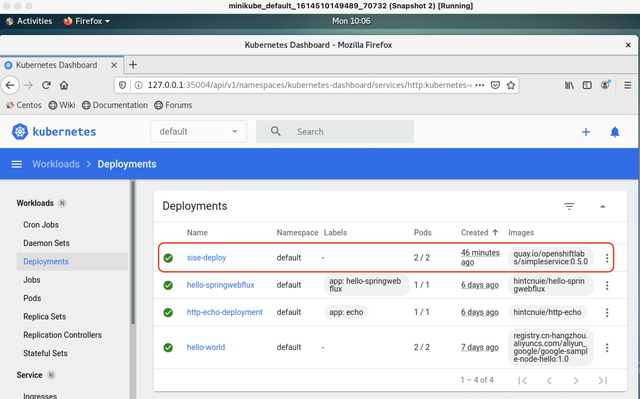
Task: Open the hello-springwebflux deployment link
Action: pos(220,285)
